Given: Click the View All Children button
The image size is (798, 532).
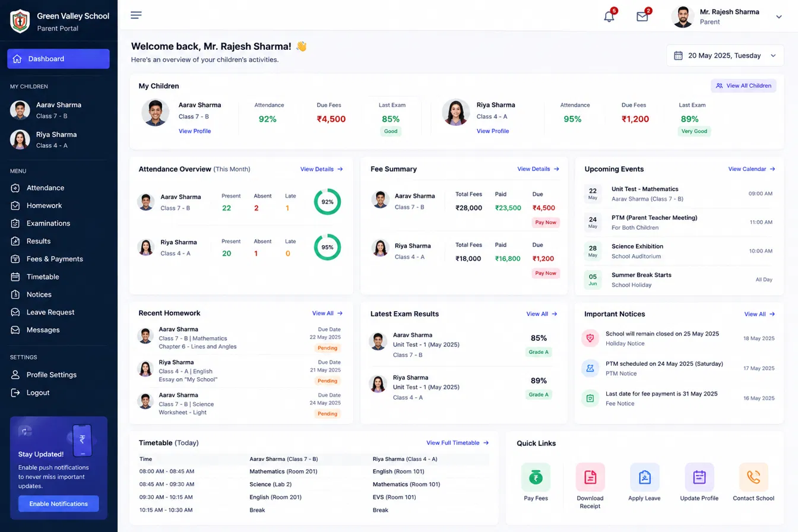Looking at the screenshot, I should pyautogui.click(x=743, y=85).
